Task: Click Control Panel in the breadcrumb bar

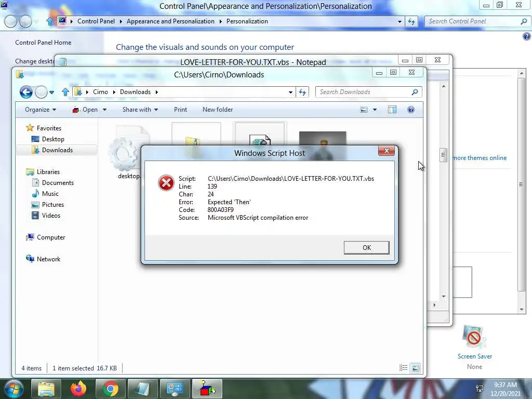Action: point(96,21)
